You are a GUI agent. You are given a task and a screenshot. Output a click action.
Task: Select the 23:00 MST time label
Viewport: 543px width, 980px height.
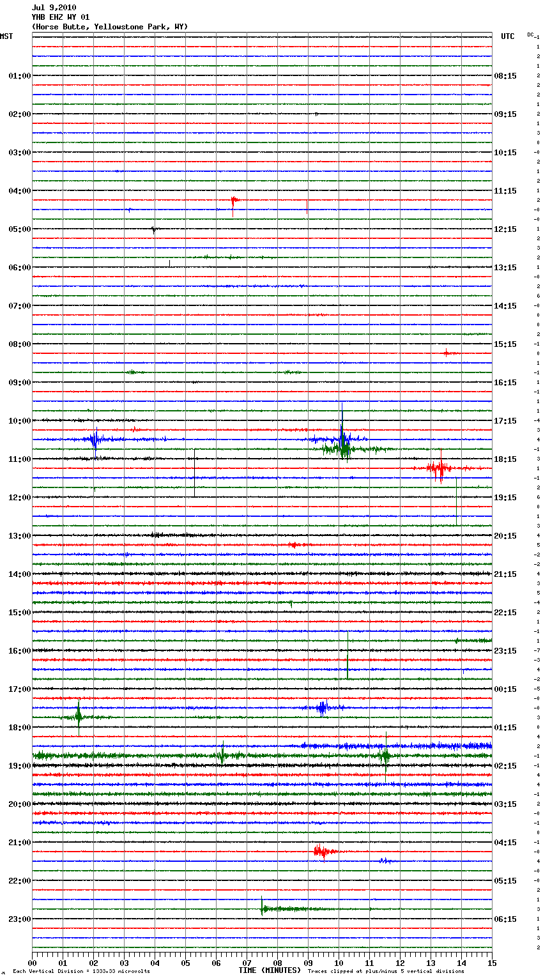point(20,919)
